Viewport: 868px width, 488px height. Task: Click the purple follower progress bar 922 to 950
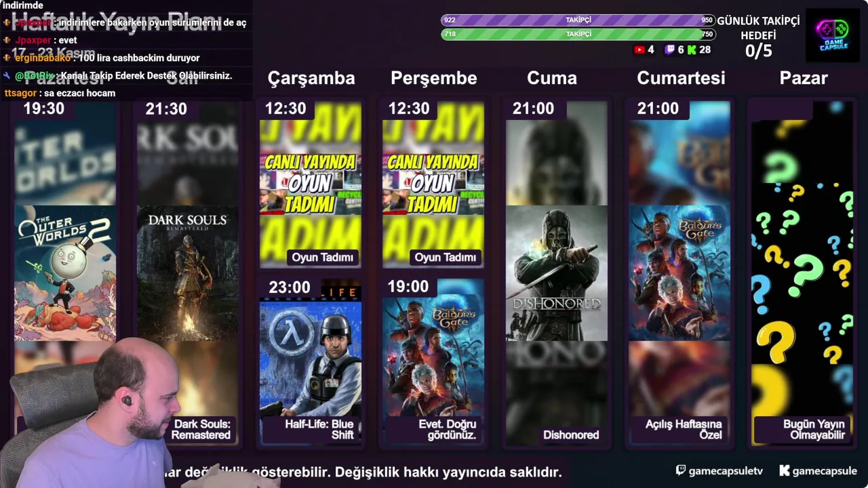pyautogui.click(x=578, y=20)
